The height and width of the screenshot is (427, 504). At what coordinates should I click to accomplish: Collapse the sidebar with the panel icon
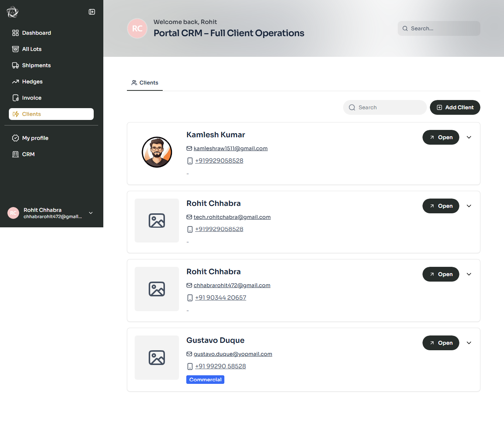[92, 12]
